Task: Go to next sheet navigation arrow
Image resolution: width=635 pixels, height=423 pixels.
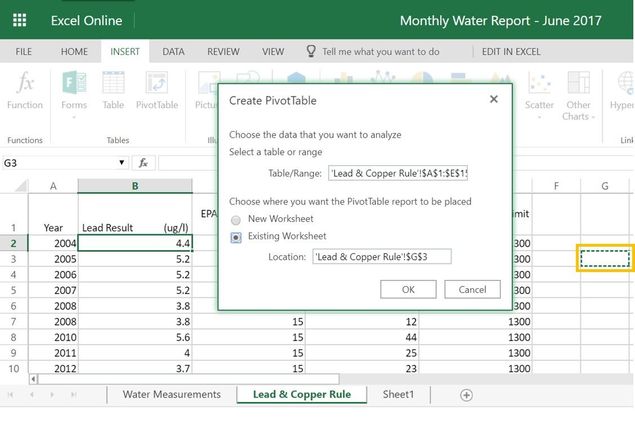Action: click(x=52, y=394)
